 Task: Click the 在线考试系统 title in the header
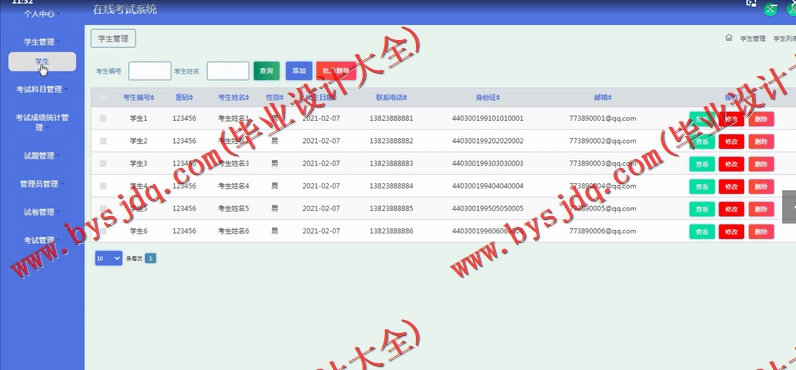(x=125, y=10)
